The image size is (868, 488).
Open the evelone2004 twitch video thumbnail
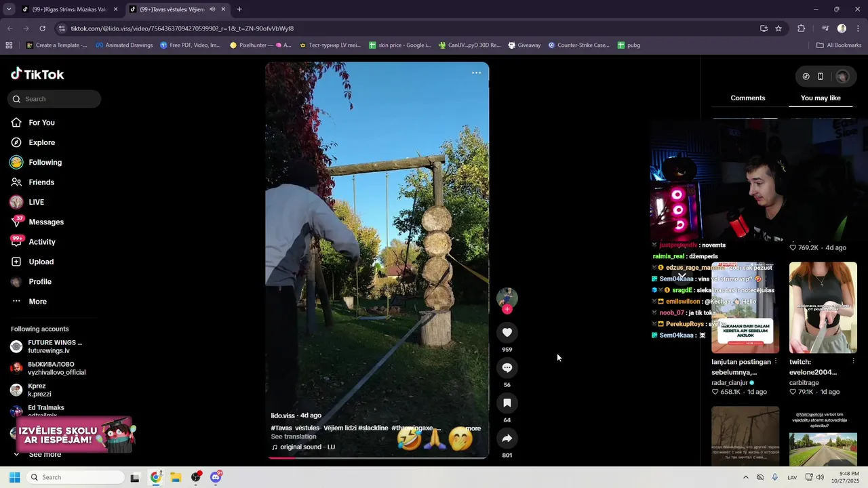click(x=823, y=308)
